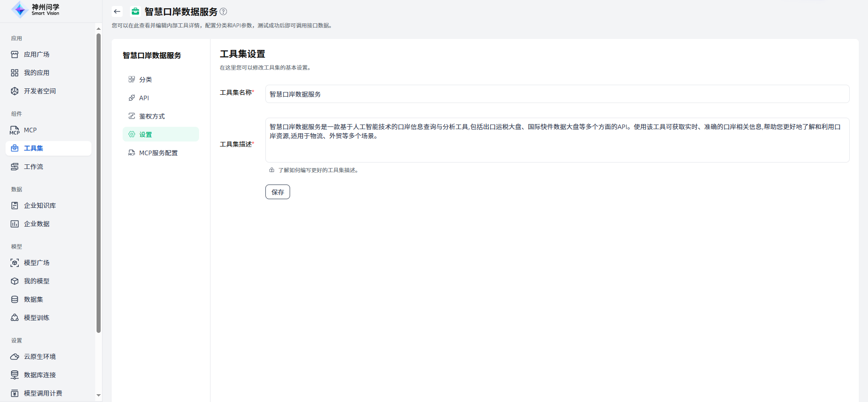The image size is (868, 402).
Task: Open link about writing better toolset descriptions
Action: (318, 170)
